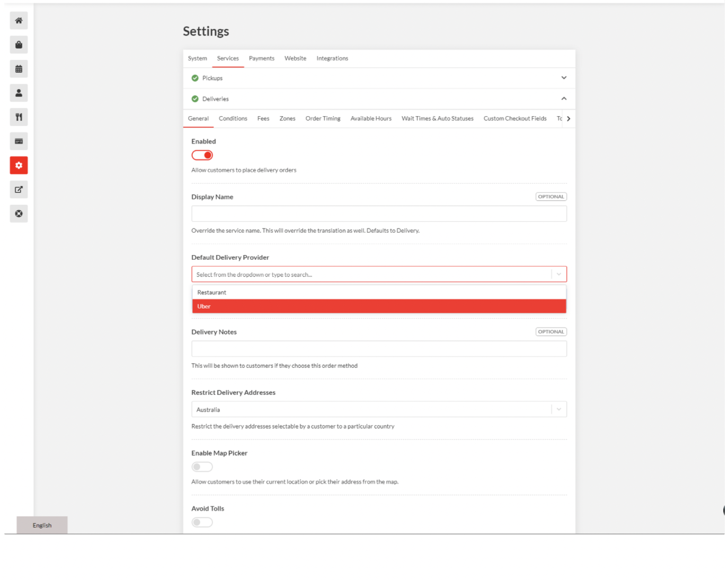Collapse the Deliveries section chevron
This screenshot has height=580, width=728.
coord(563,99)
